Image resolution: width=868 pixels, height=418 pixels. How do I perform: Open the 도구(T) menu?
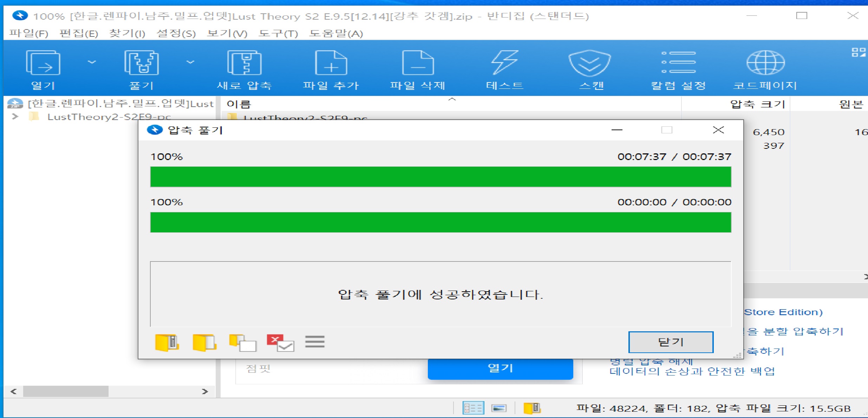coord(278,34)
